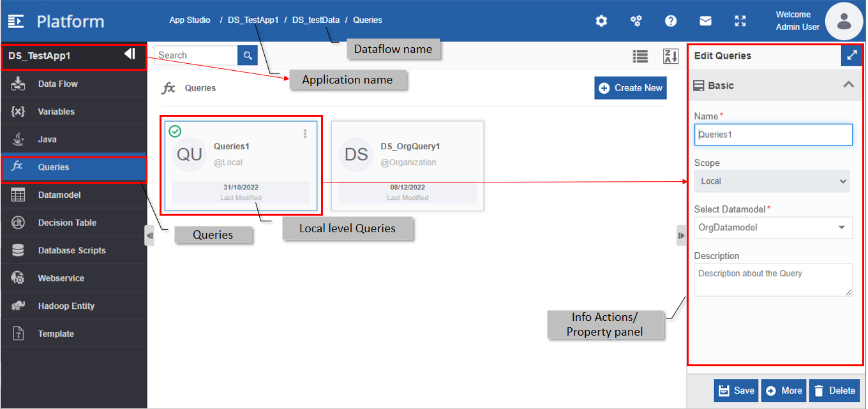Sort items with the Z-A sort icon
The height and width of the screenshot is (409, 868).
point(670,56)
